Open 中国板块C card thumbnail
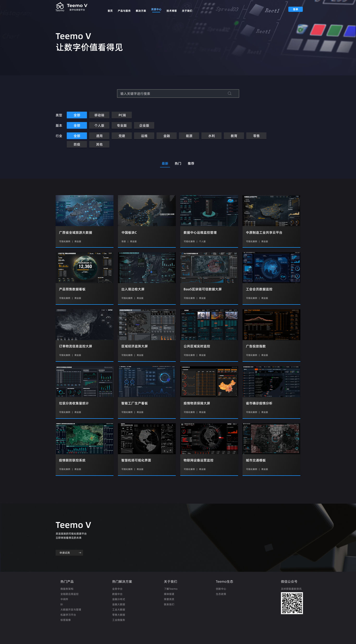The image size is (356, 644). click(x=147, y=211)
